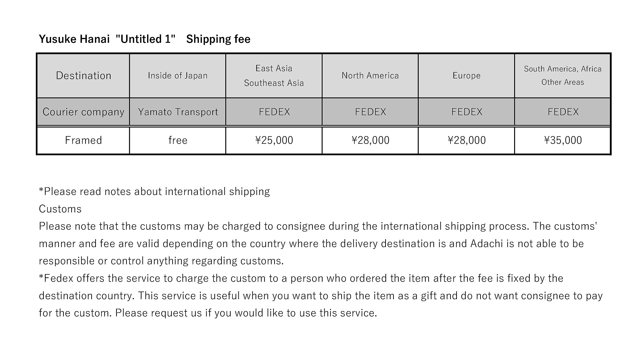
Task: Click the Courier company row label
Action: (83, 111)
